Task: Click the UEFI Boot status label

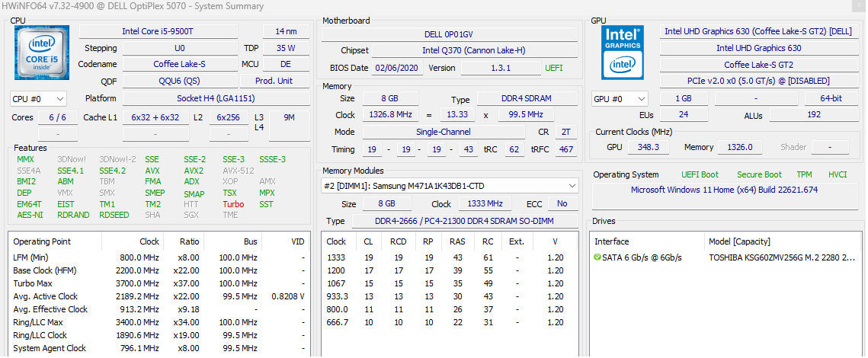Action: (700, 174)
